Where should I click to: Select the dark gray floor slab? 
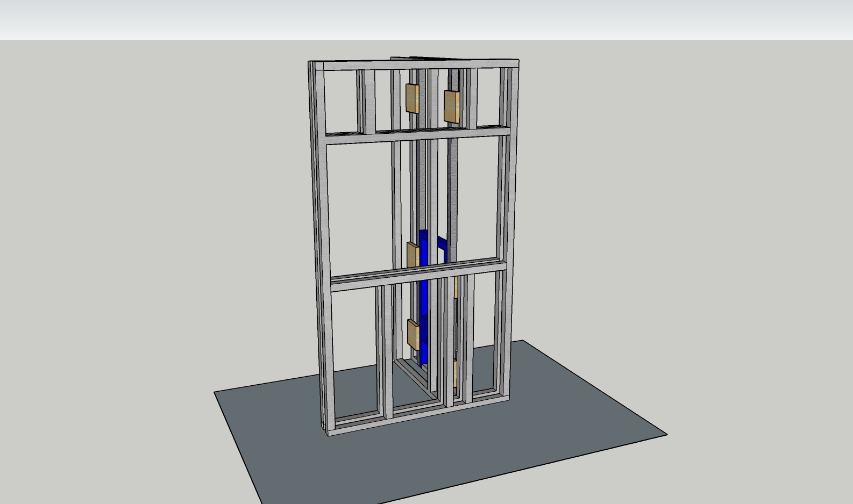[x=565, y=419]
